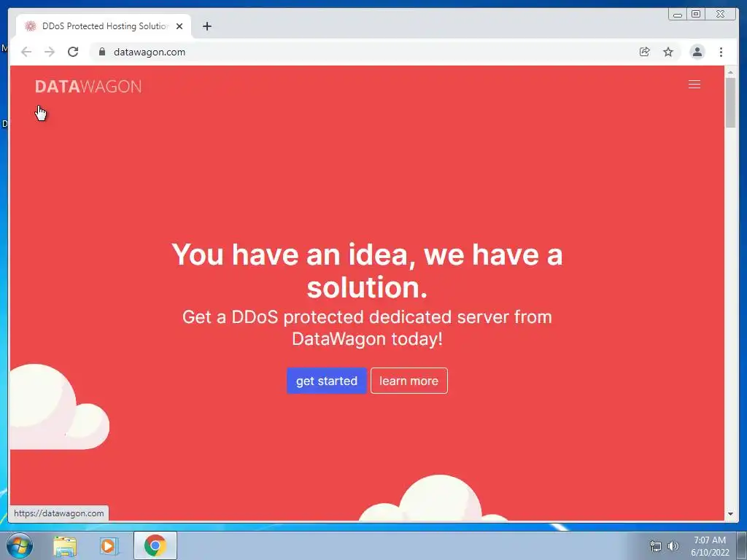The height and width of the screenshot is (560, 747).
Task: Minimize the Chrome window
Action: click(678, 14)
